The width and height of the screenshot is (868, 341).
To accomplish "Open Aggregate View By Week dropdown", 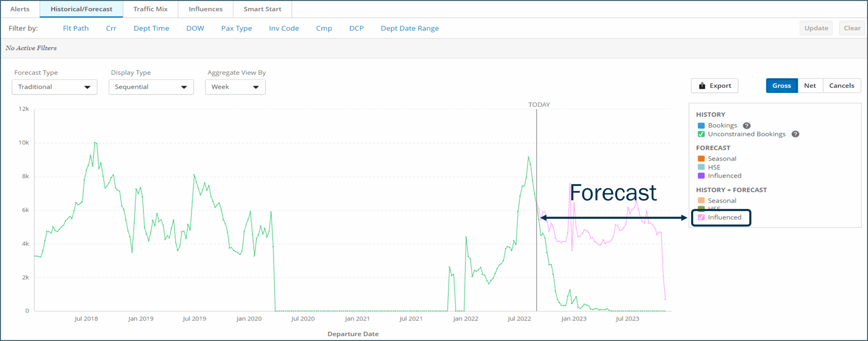I will click(235, 87).
